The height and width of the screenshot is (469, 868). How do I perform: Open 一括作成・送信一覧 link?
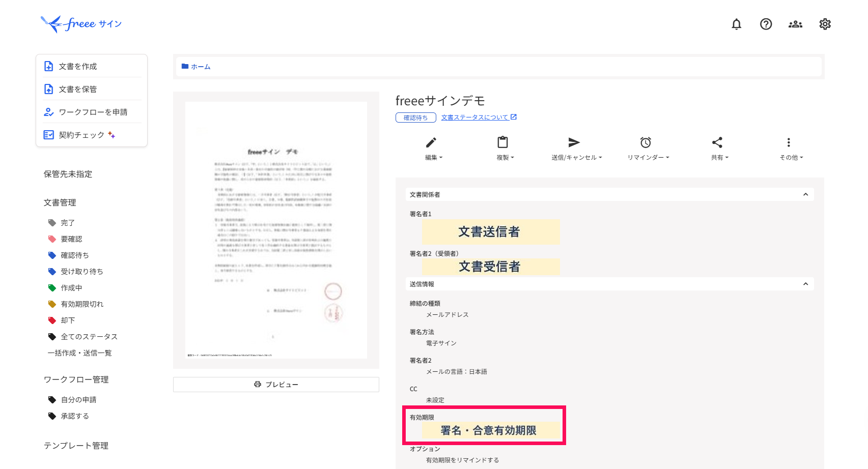tap(79, 353)
